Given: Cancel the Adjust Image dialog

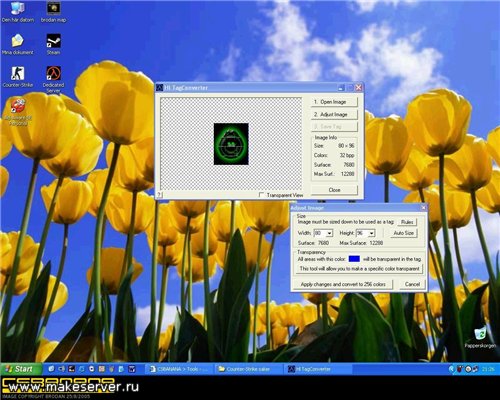Looking at the screenshot, I should [412, 284].
